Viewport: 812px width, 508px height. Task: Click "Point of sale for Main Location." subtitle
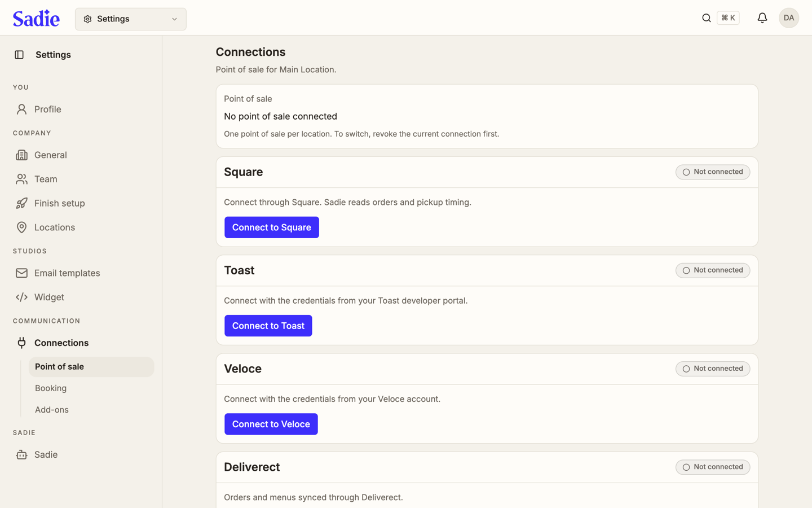point(276,69)
